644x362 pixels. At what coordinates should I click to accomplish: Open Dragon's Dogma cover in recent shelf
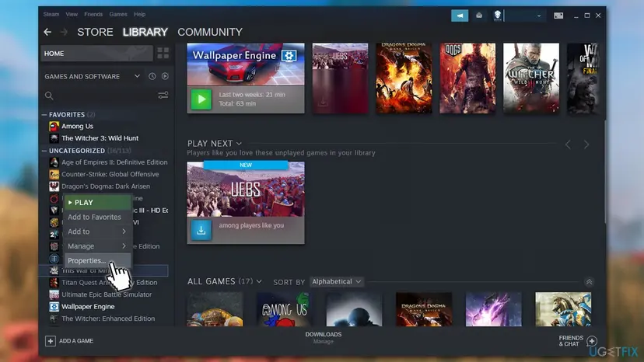click(x=404, y=78)
